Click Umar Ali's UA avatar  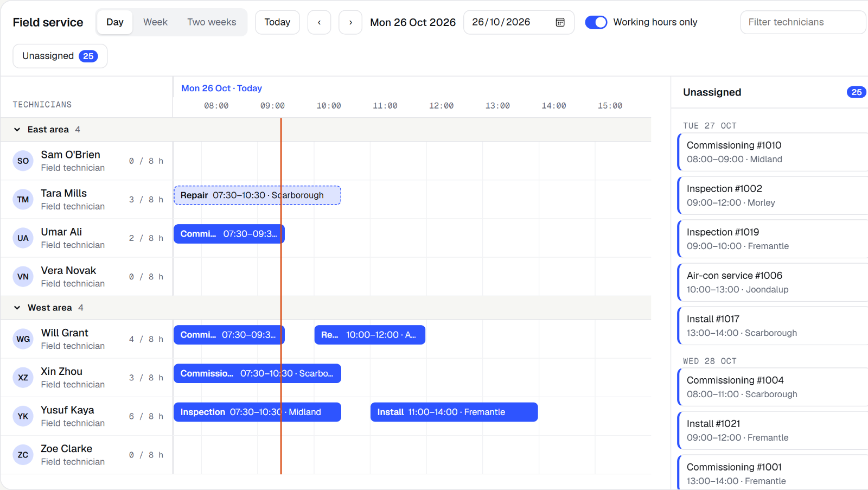(x=23, y=238)
